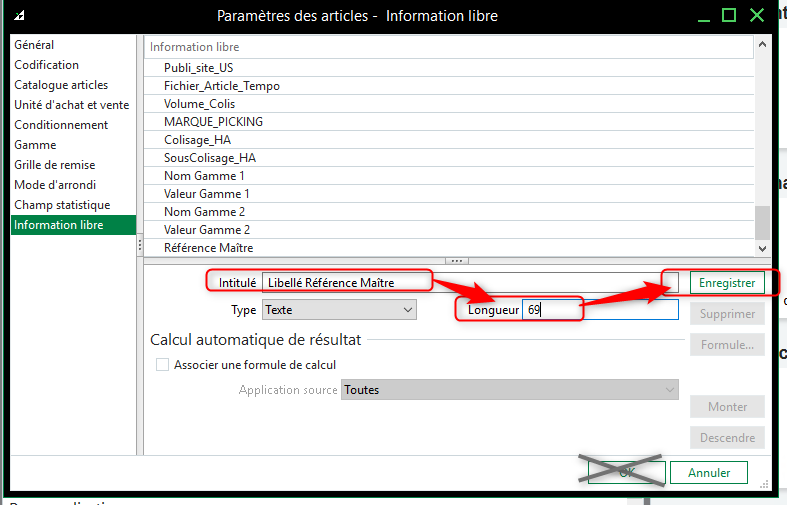Select the highlighted Information libre entry

(x=73, y=225)
